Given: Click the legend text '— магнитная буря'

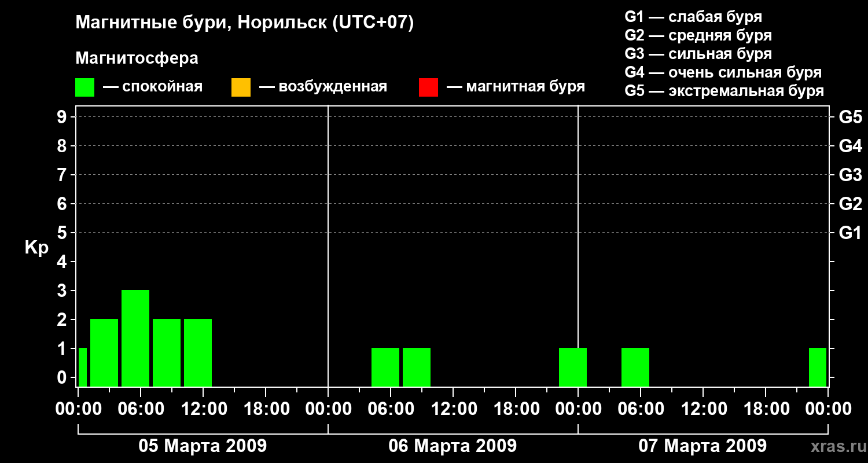Looking at the screenshot, I should pyautogui.click(x=516, y=87).
